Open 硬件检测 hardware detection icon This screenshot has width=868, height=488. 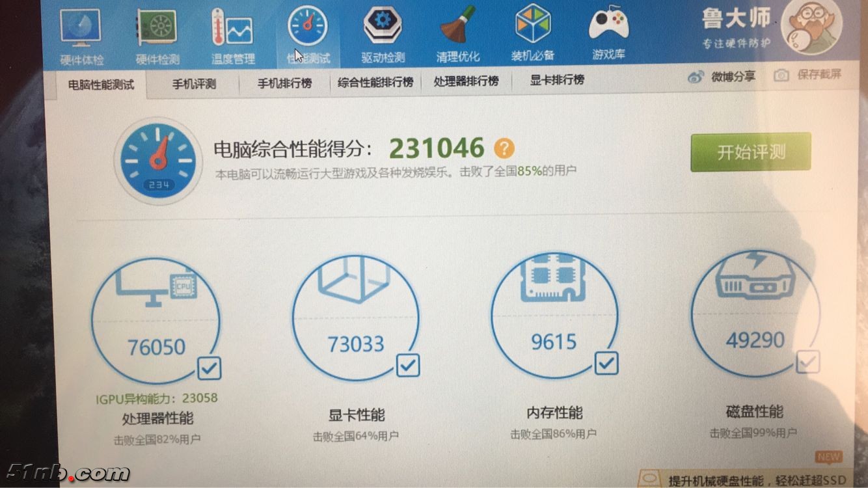pos(157,34)
